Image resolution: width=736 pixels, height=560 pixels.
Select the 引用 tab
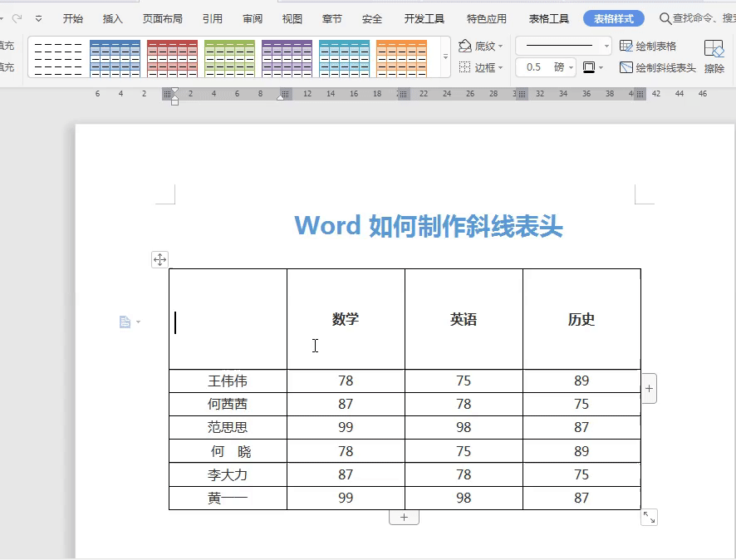[x=213, y=19]
